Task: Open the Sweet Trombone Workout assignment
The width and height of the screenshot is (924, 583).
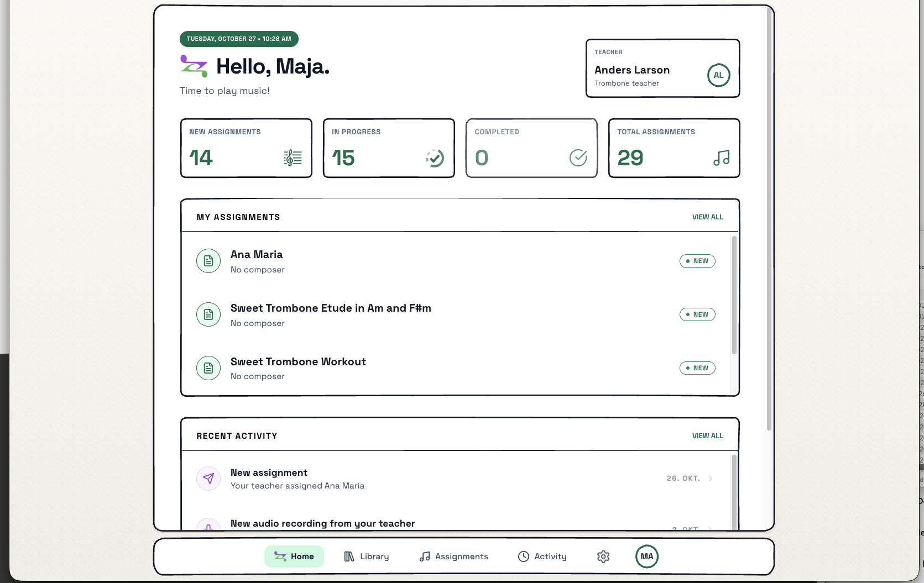Action: point(298,362)
